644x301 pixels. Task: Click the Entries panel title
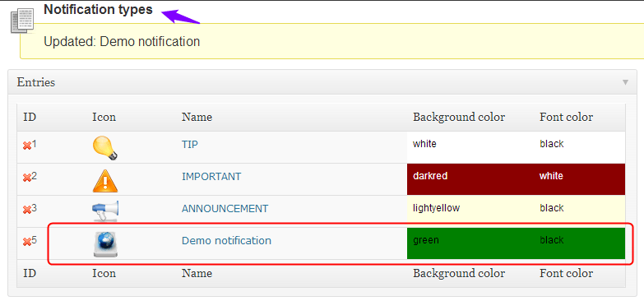[36, 82]
